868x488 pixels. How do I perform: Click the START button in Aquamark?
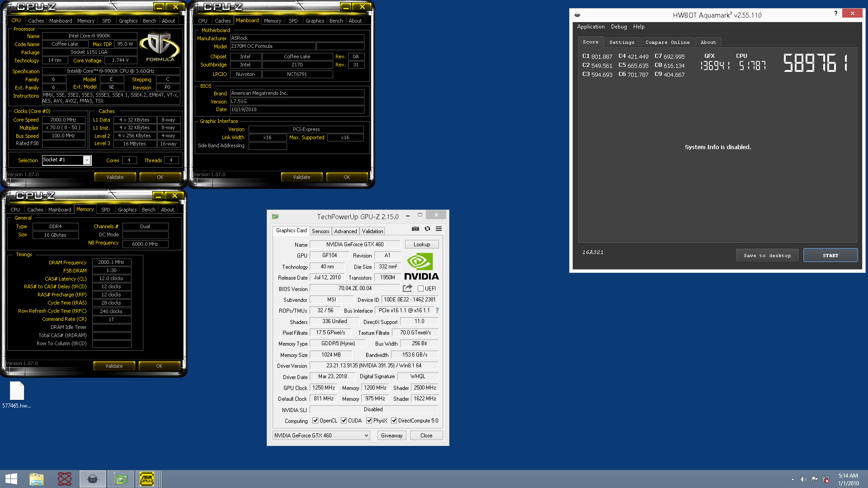[830, 255]
